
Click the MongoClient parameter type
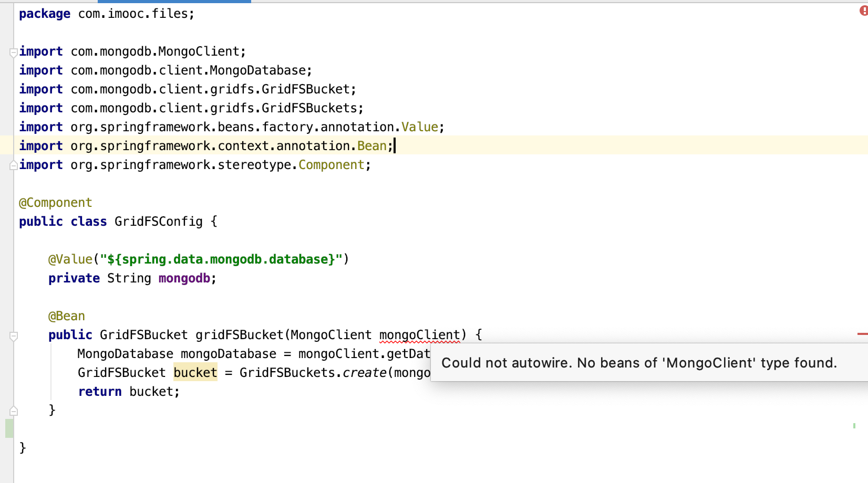[x=331, y=335]
